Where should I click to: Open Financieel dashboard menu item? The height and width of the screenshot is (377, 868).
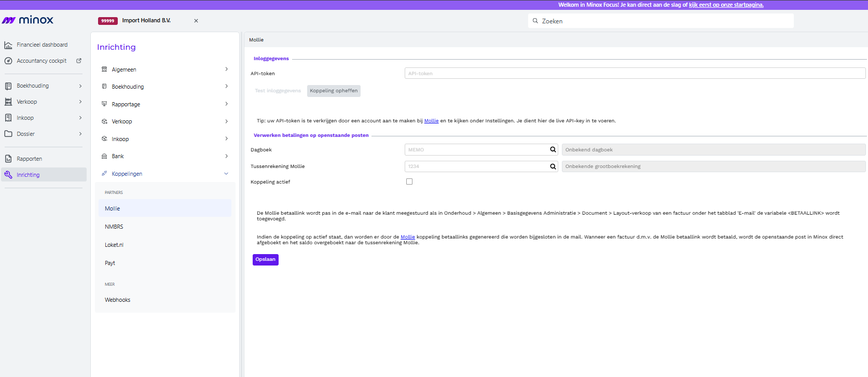pos(44,45)
